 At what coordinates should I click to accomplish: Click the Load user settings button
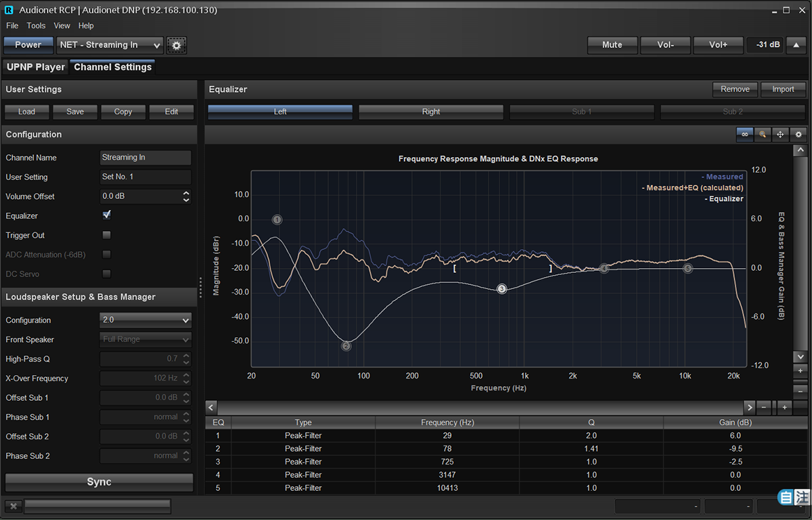[x=27, y=112]
